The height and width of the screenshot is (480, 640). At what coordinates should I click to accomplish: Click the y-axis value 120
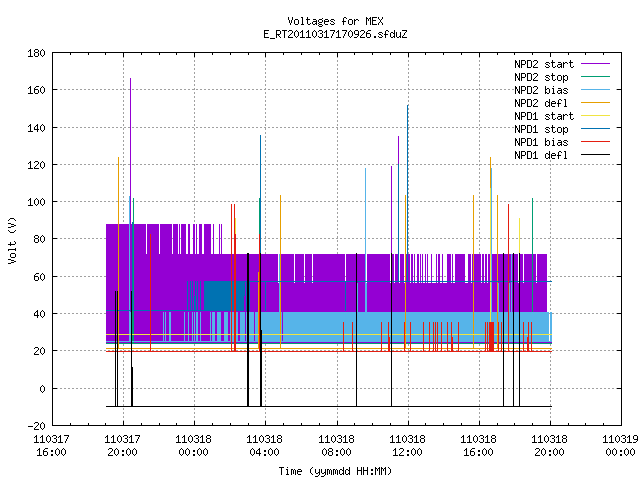[x=36, y=165]
